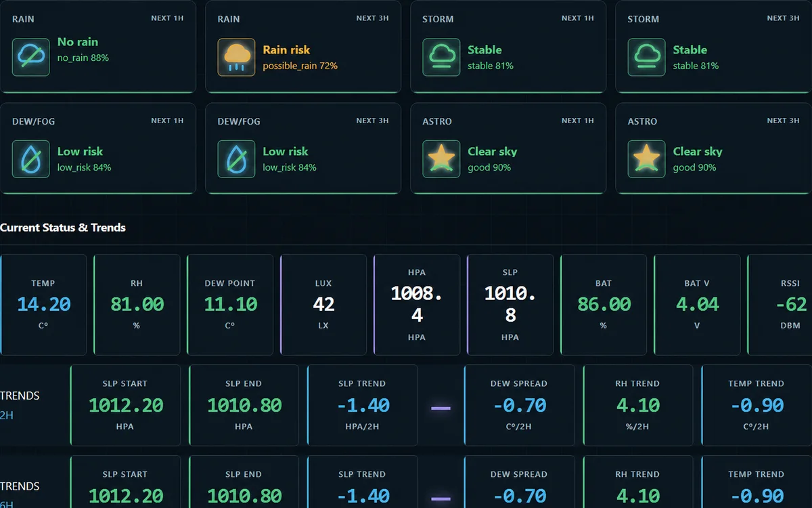Click "low_risk 84%" in the Dew/Fog Next 3H card
This screenshot has height=508, width=812.
(290, 167)
